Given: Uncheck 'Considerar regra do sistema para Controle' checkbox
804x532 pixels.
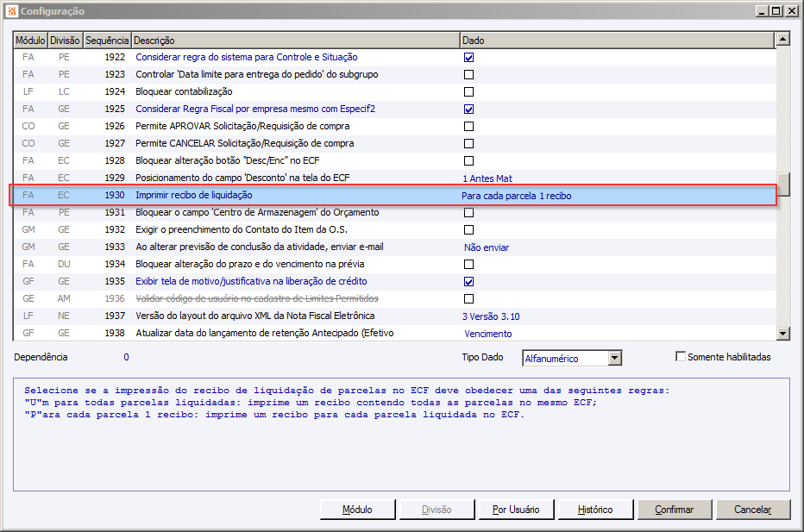Looking at the screenshot, I should tap(468, 58).
